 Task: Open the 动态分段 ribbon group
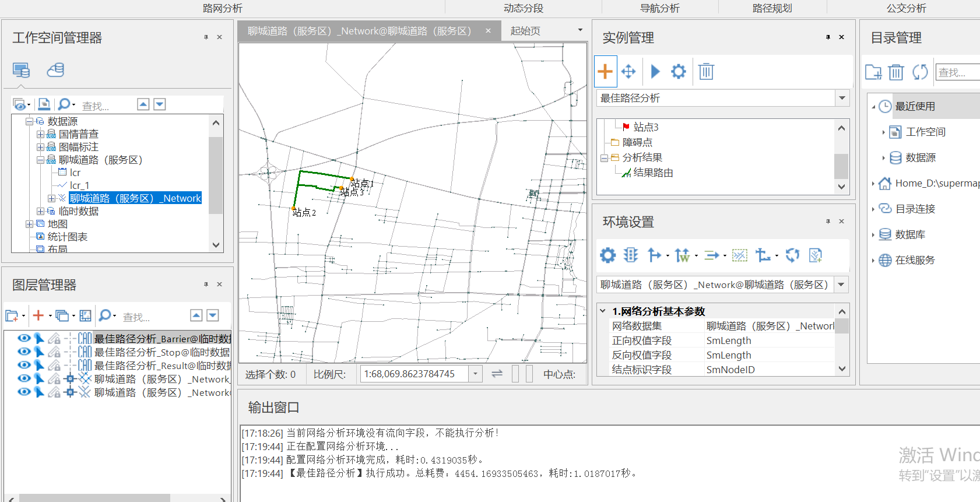pos(524,8)
